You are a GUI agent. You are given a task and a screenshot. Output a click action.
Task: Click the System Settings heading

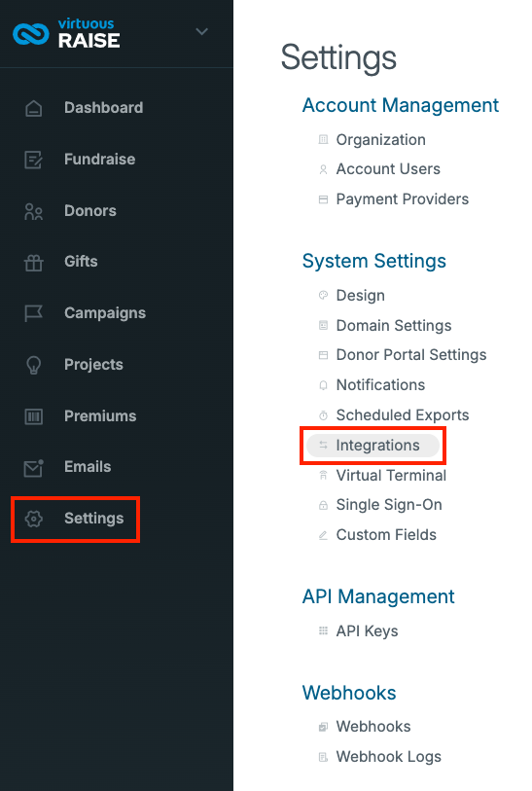pos(374,261)
